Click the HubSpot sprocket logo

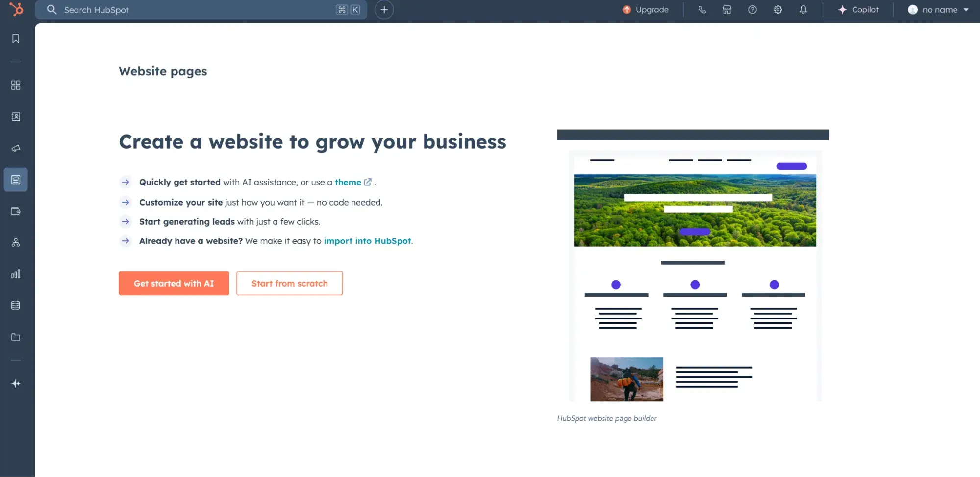pyautogui.click(x=16, y=9)
